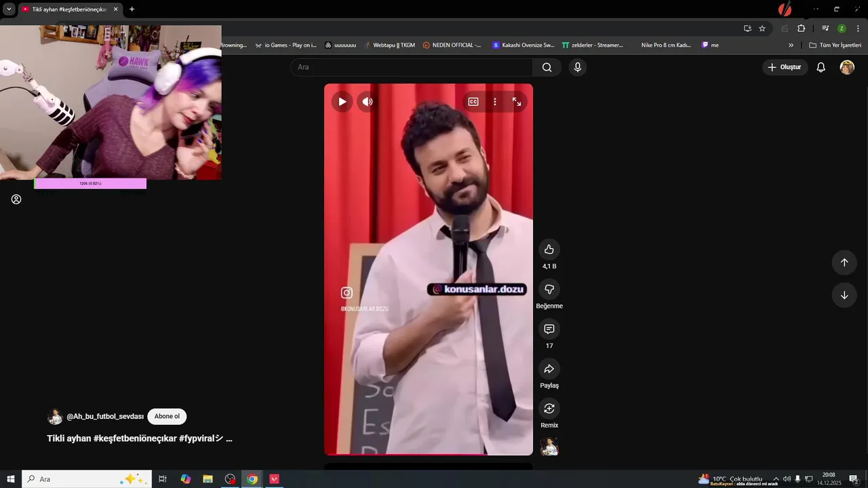
Task: Open the video's three-dot options menu
Action: point(495,102)
